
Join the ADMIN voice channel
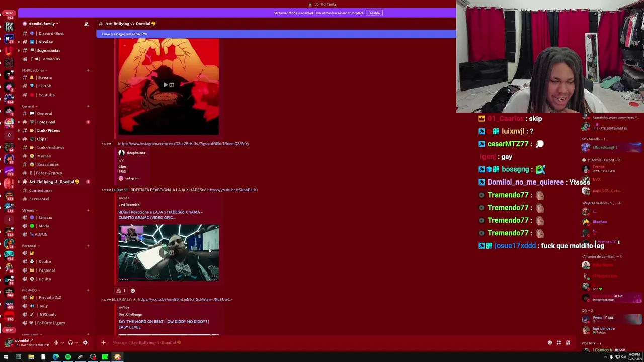(x=41, y=234)
